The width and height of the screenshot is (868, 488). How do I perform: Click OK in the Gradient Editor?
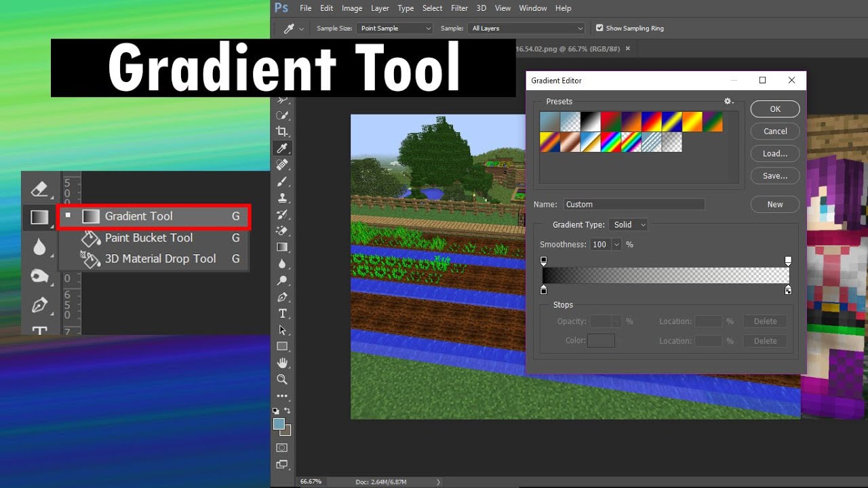(x=775, y=109)
